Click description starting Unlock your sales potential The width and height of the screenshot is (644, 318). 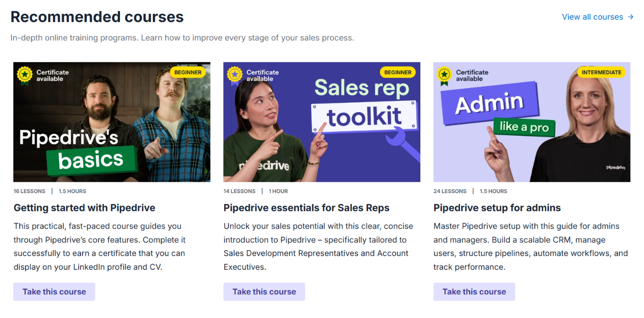[319, 247]
